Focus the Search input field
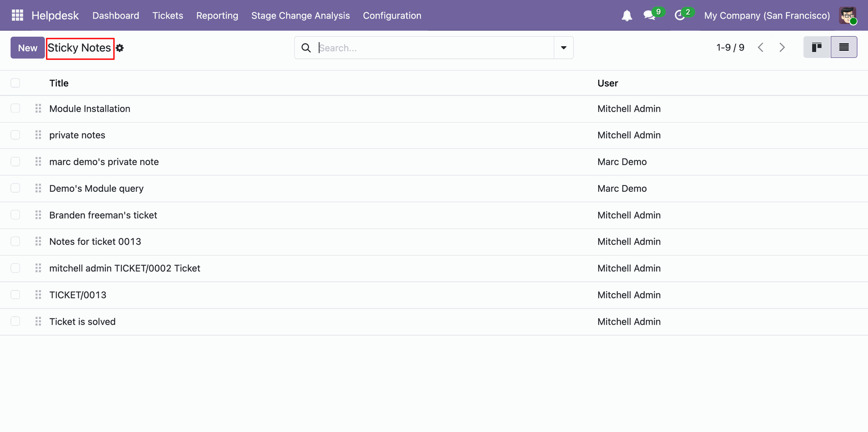Screen dimensions: 868x432 click(x=434, y=48)
